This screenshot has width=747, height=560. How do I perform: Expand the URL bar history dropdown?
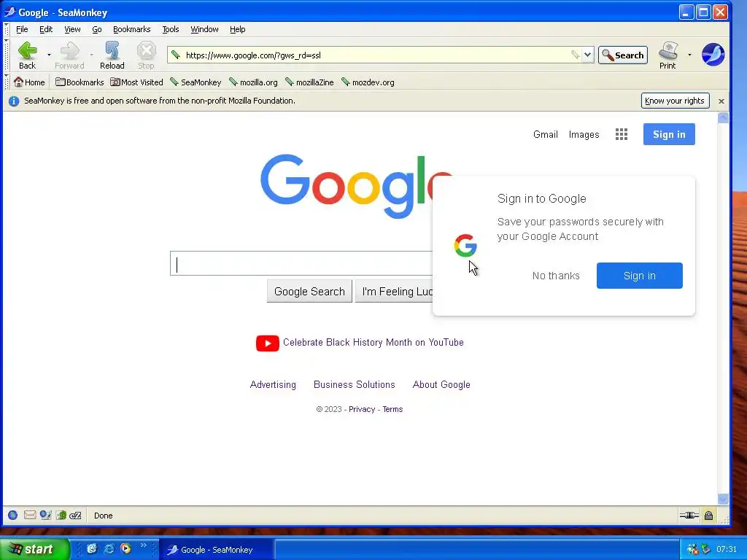(588, 55)
